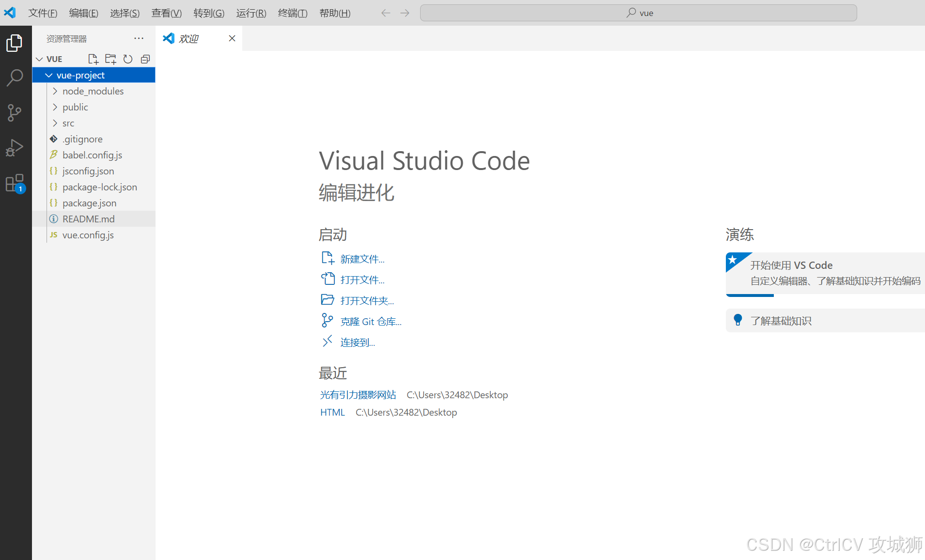Screen dimensions: 925x560
Task: Open recent folder HTML
Action: tap(332, 412)
